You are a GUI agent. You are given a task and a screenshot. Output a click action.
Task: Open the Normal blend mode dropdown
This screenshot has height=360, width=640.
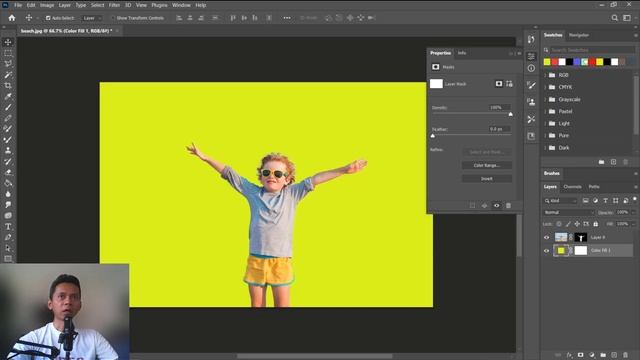569,212
